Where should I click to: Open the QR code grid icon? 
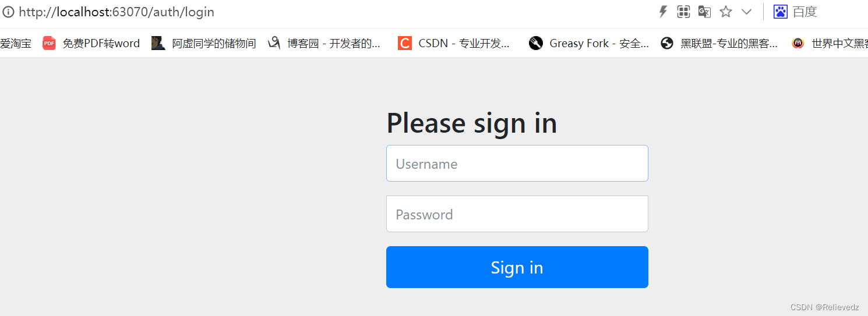[683, 12]
